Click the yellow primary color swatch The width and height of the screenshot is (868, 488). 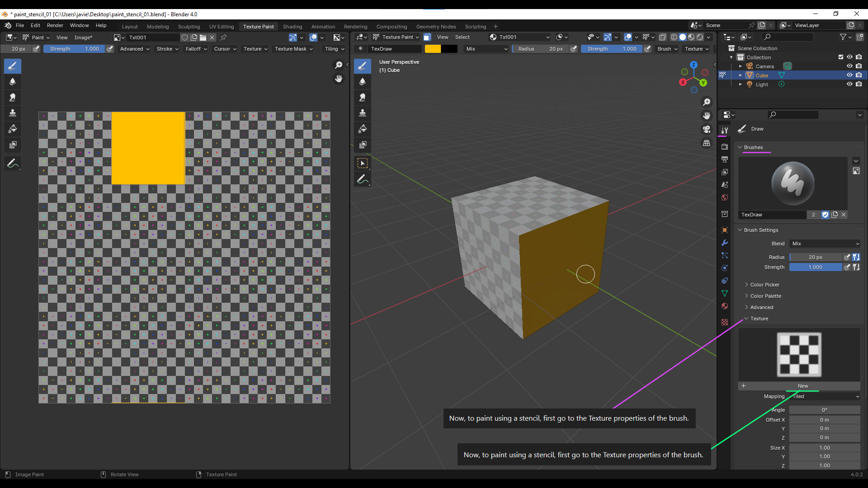pos(433,49)
